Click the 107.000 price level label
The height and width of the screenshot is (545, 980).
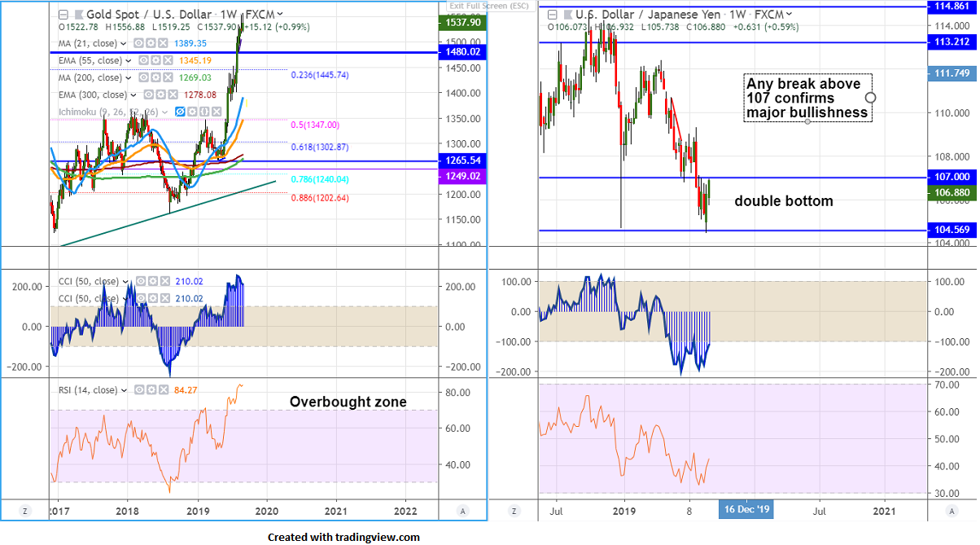(x=952, y=177)
